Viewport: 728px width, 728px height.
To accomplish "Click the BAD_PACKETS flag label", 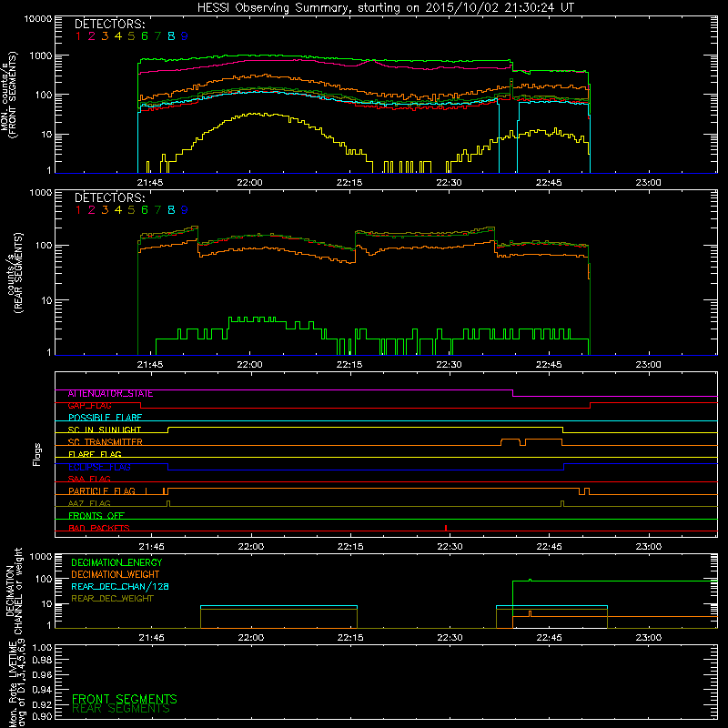I will pos(99,528).
